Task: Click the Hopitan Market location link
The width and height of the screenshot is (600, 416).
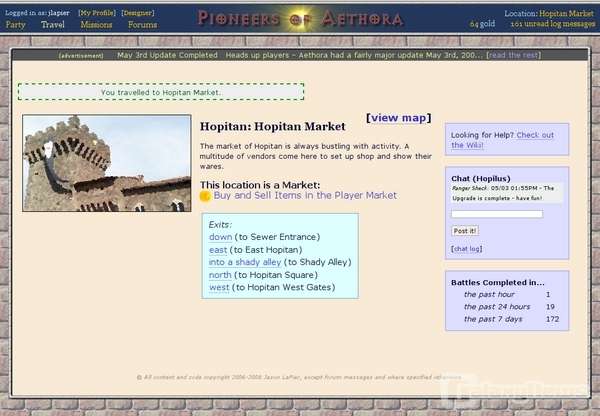Action: click(x=566, y=13)
